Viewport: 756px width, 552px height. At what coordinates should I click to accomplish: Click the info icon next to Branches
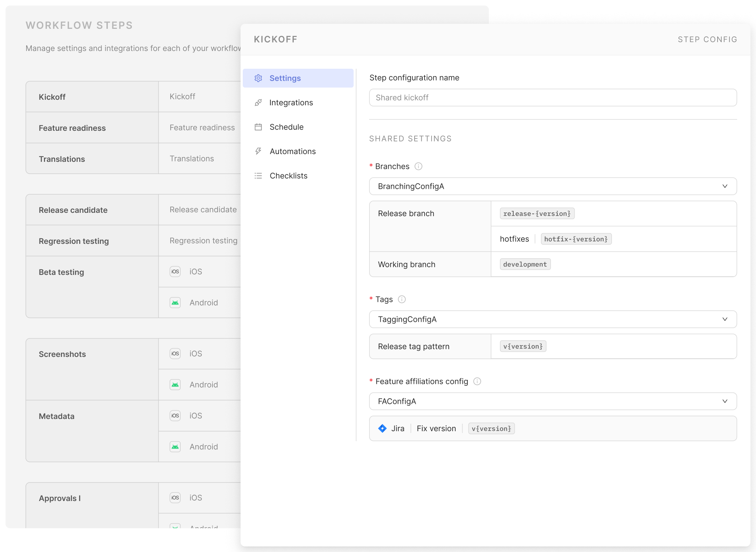418,166
